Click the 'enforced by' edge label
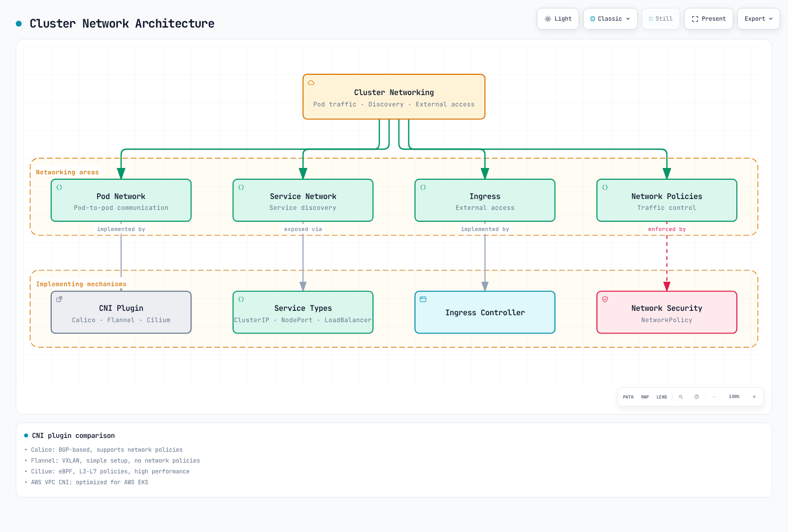788x532 pixels. click(x=667, y=229)
